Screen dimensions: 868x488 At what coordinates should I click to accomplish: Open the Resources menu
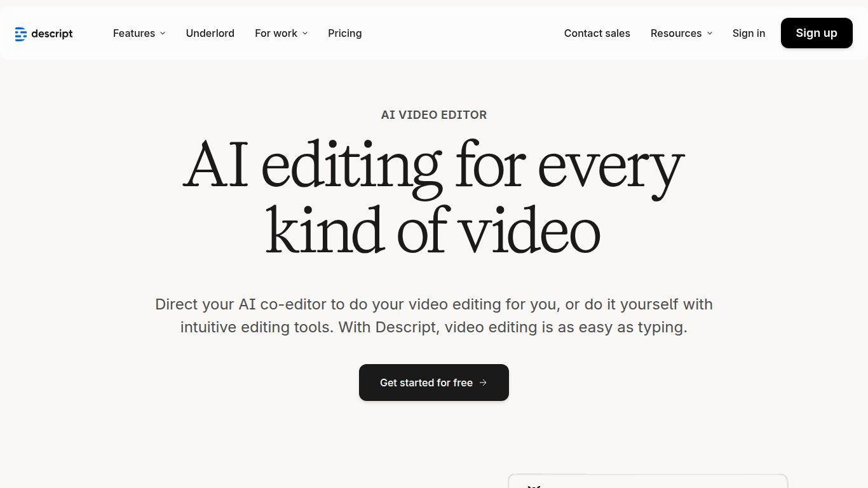click(x=675, y=33)
